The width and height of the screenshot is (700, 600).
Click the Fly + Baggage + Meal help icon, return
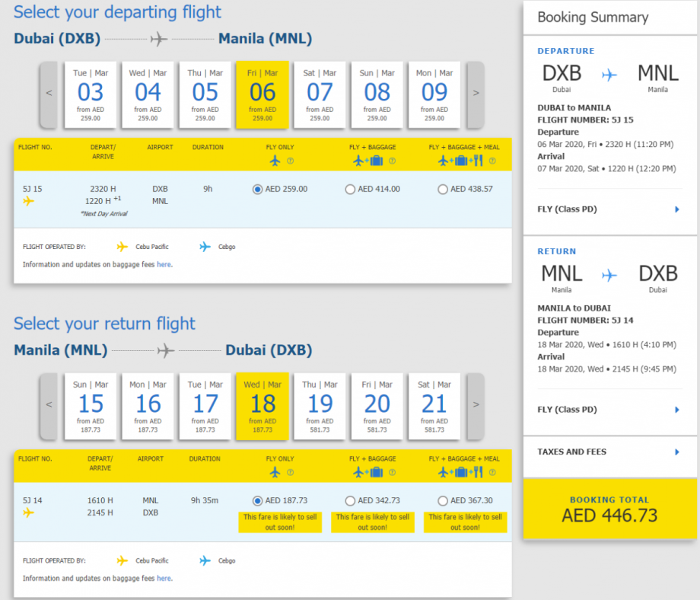pyautogui.click(x=492, y=473)
